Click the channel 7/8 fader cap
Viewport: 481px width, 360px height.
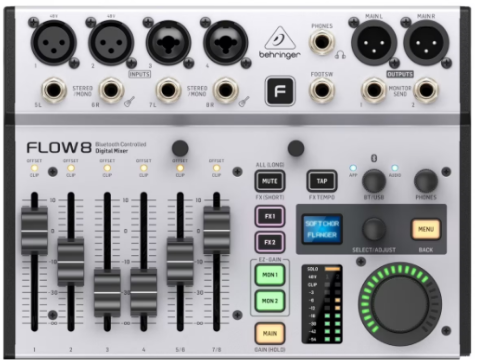[217, 231]
